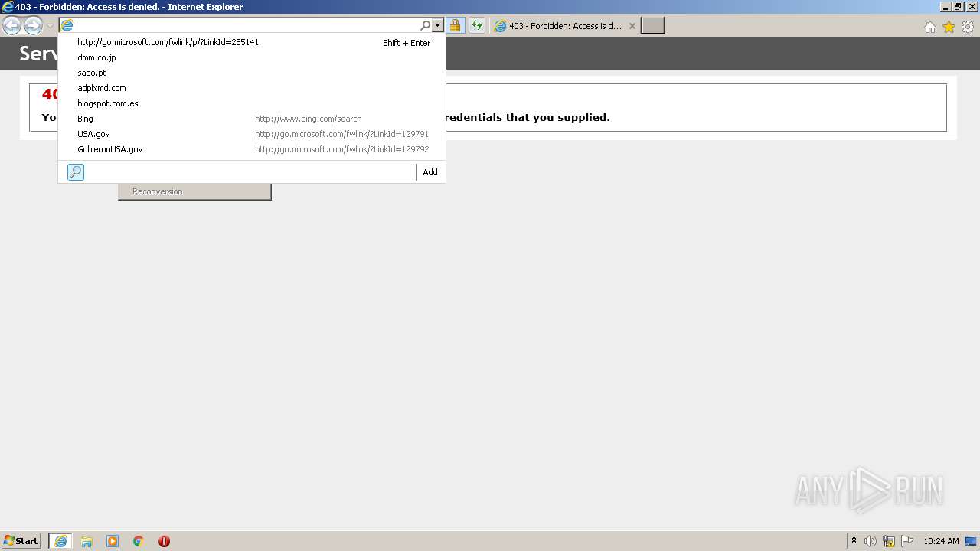
Task: Select the GobiernoUSA.gov favorite entry
Action: 252,149
